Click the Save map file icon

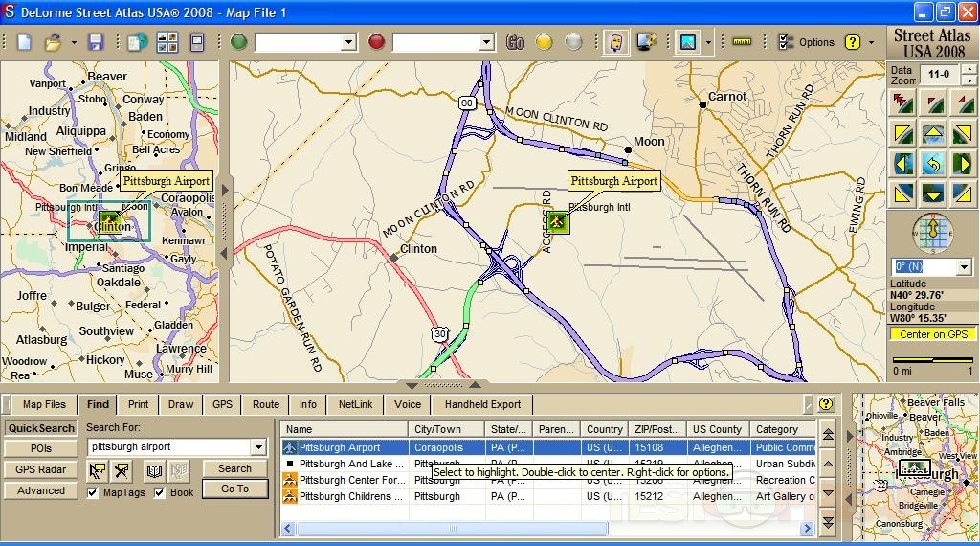click(96, 42)
